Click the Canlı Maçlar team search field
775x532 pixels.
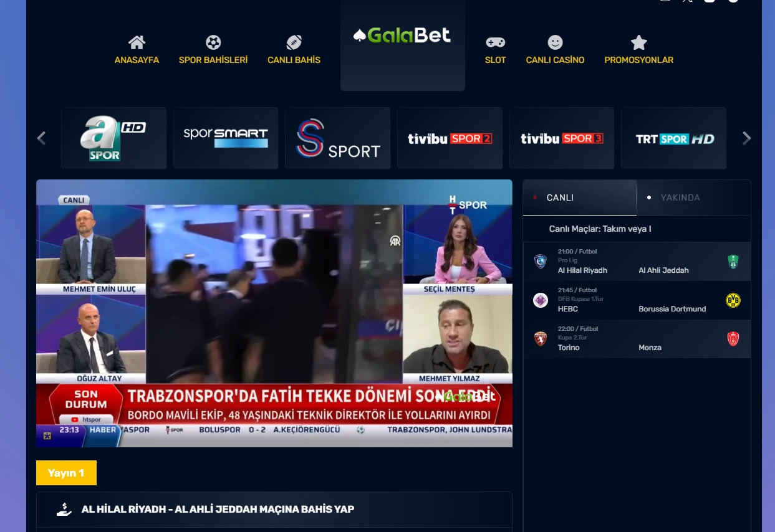coord(637,229)
